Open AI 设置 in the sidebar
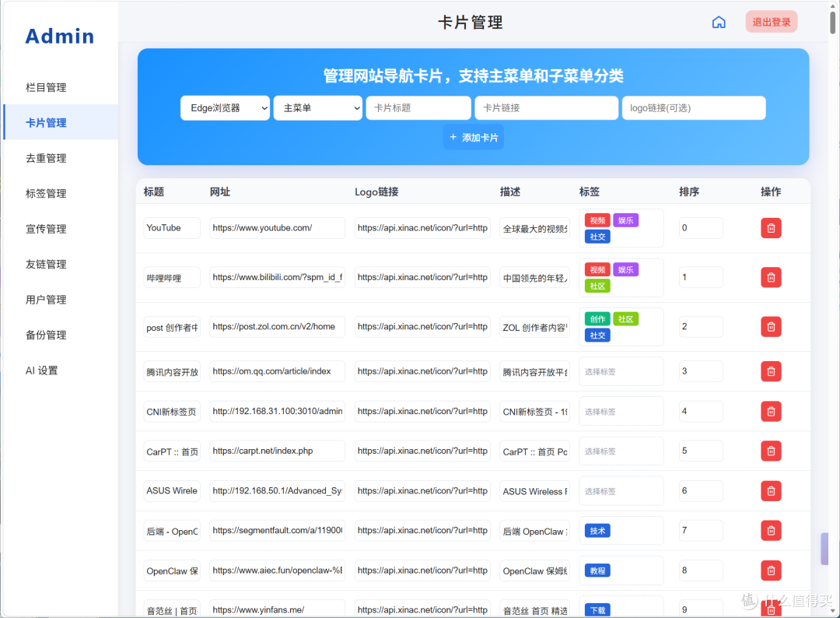 (x=61, y=370)
